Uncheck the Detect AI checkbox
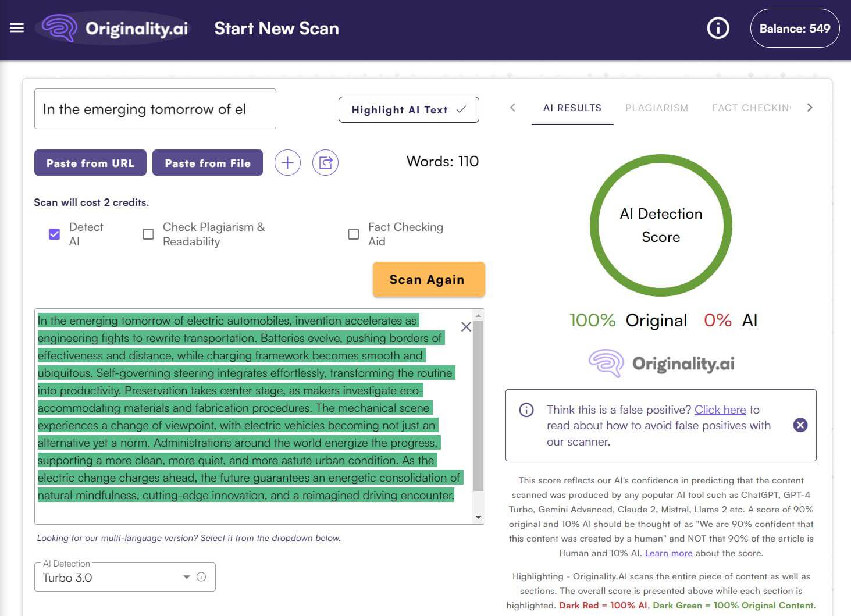 click(54, 234)
